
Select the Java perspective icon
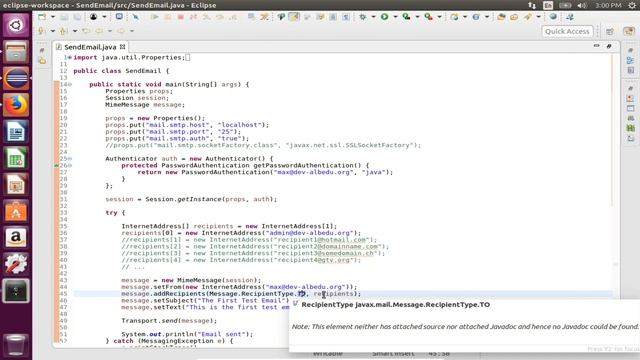629,31
